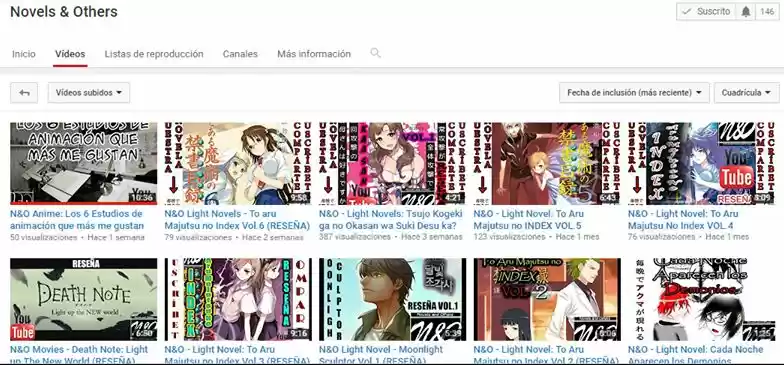Viewport: 784px width, 365px height.
Task: Click the Index Vol.4 video thumbnail
Action: click(702, 164)
